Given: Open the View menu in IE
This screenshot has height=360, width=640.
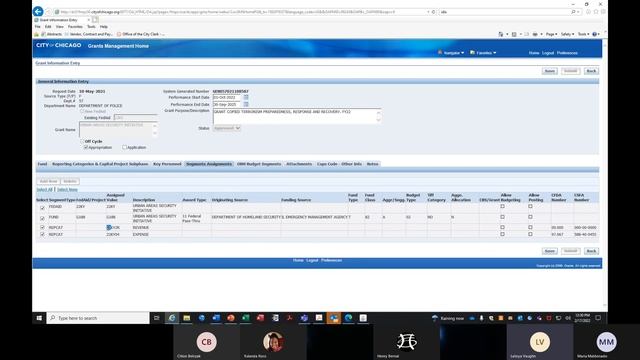Looking at the screenshot, I should (x=60, y=27).
